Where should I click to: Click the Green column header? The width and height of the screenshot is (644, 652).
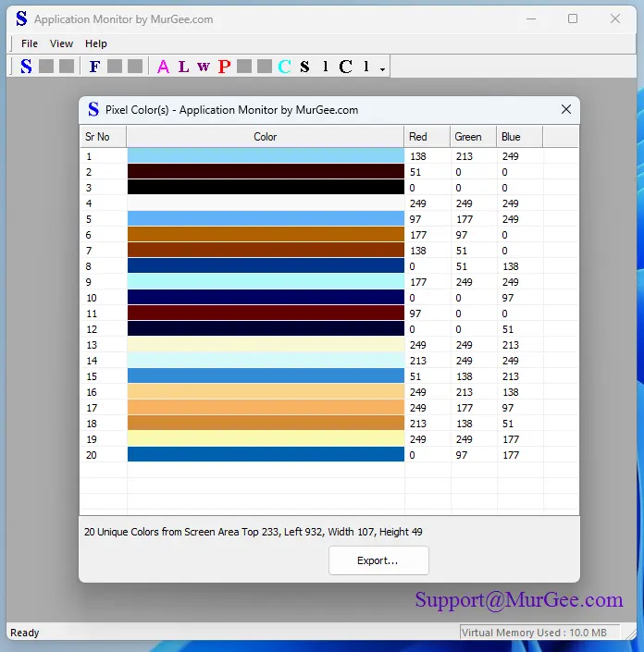coord(473,137)
